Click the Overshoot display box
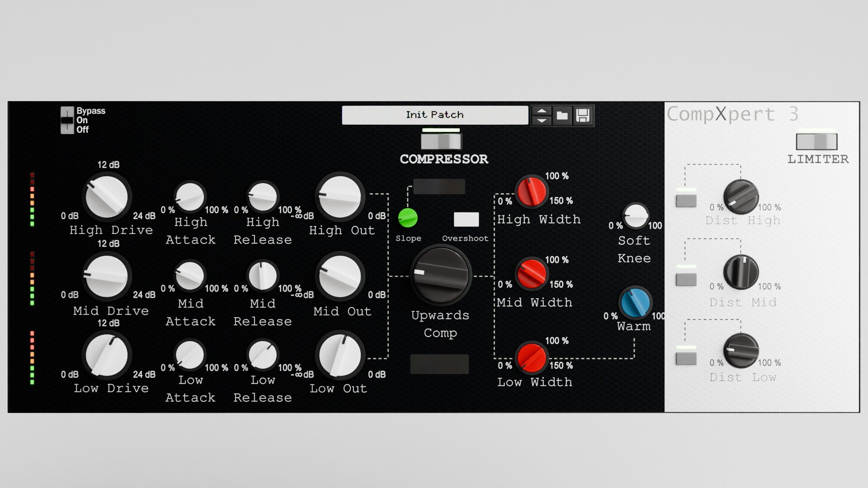 466,219
